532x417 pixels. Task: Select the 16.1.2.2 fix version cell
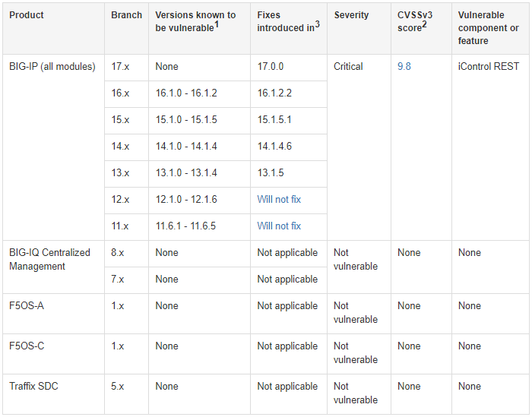click(274, 93)
